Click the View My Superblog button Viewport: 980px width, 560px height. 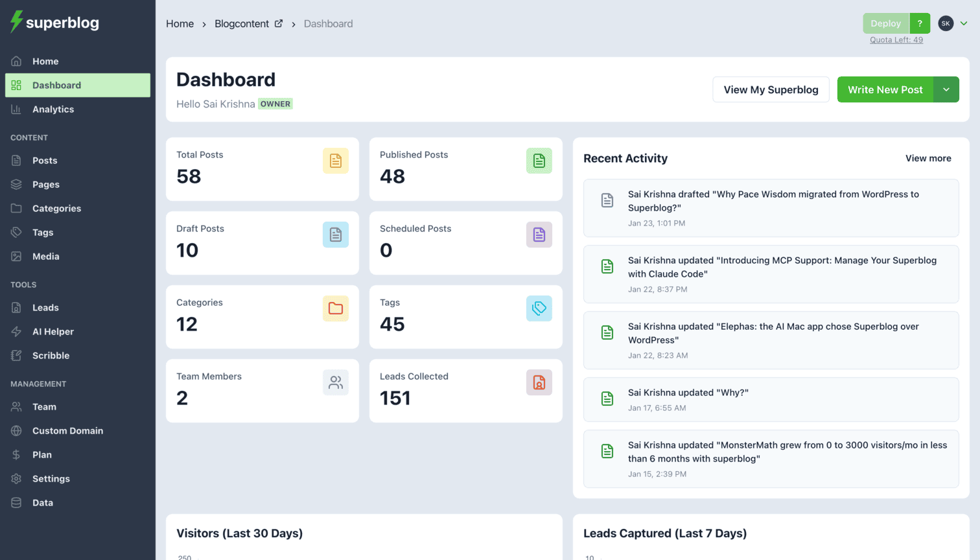(771, 89)
